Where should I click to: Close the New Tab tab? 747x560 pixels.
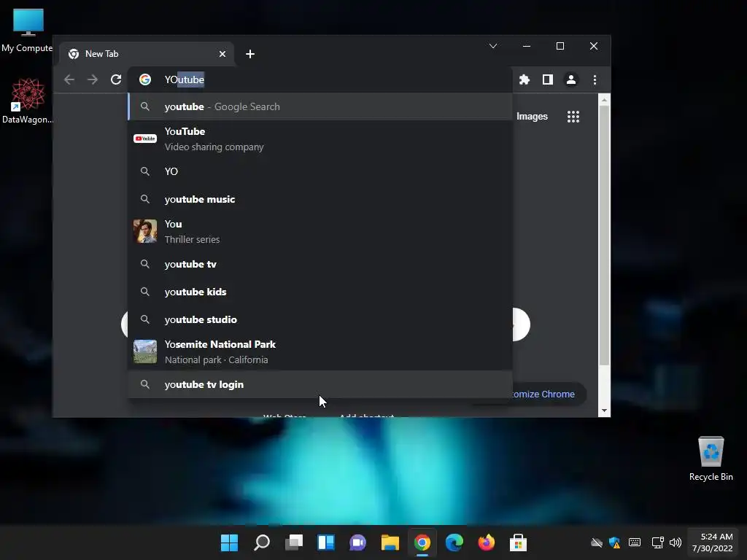click(222, 54)
